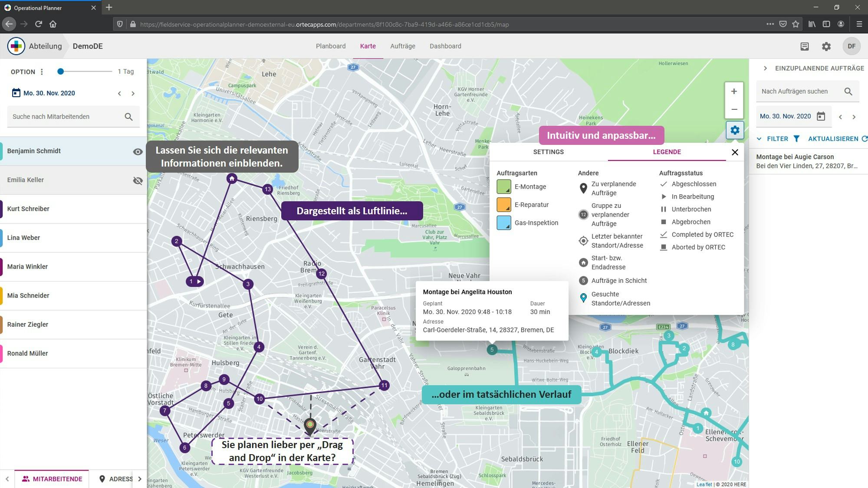868x488 pixels.
Task: Open the SETTINGS tab in map popup
Action: click(548, 152)
